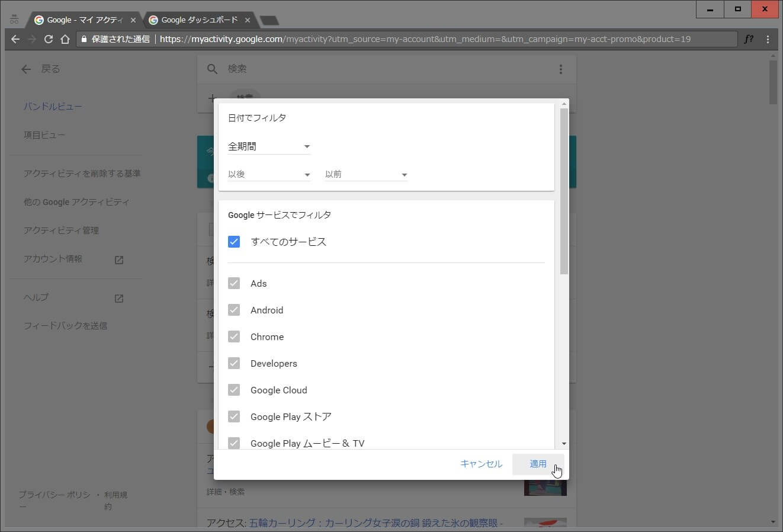Switch to the Google ダッシュボード tab
The image size is (783, 532).
click(199, 20)
